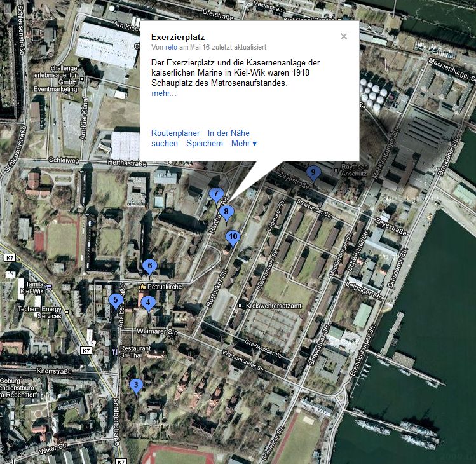This screenshot has width=476, height=464.
Task: Select map marker number 8
Action: pyautogui.click(x=226, y=212)
